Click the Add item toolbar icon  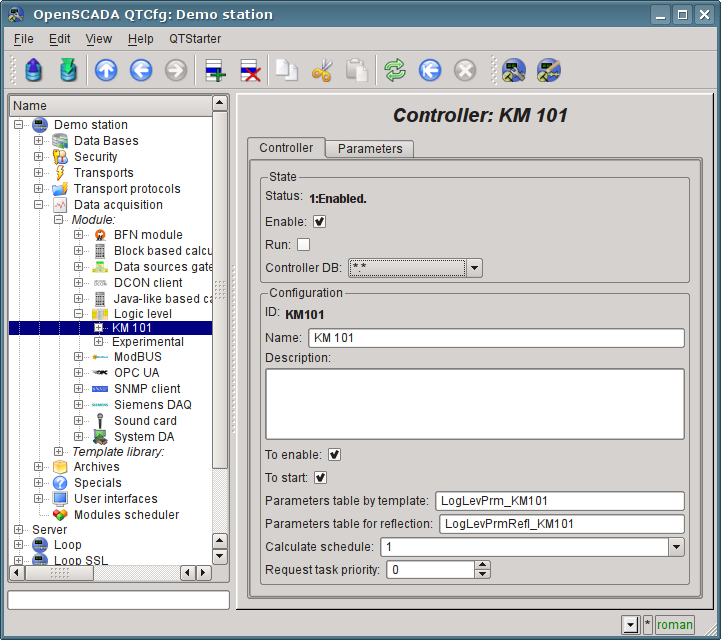tap(216, 70)
